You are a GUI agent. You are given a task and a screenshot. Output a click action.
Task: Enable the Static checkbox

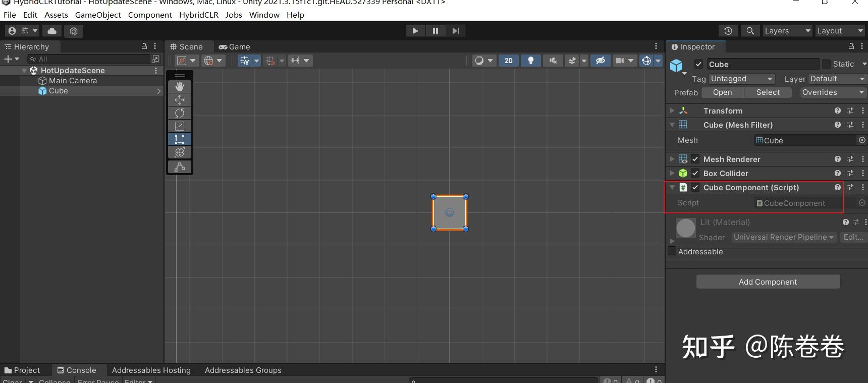coord(826,64)
